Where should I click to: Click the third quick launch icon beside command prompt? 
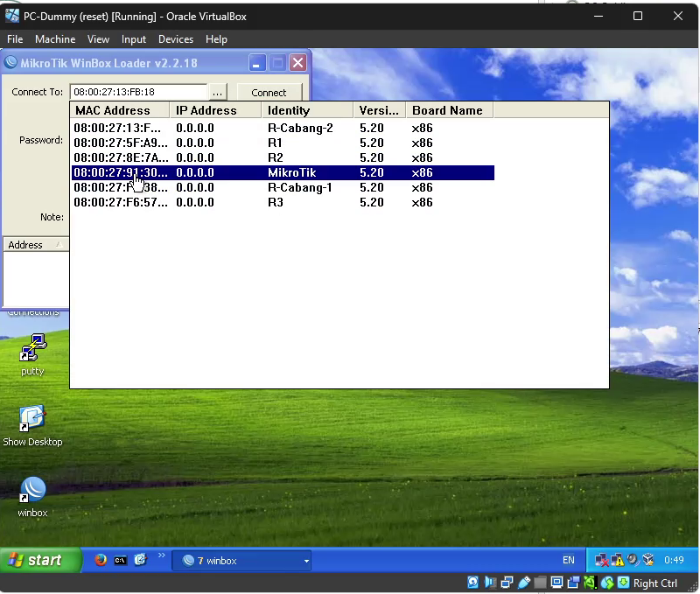140,560
